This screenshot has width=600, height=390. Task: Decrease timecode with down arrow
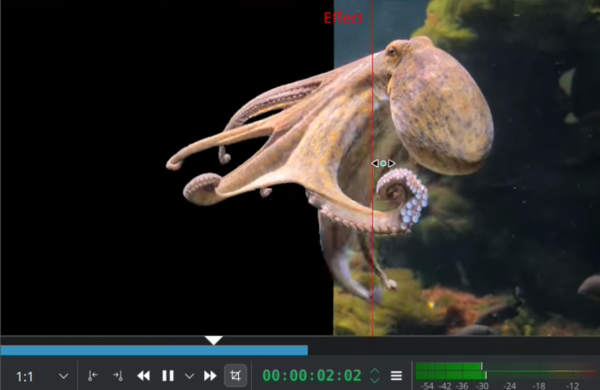pos(375,380)
